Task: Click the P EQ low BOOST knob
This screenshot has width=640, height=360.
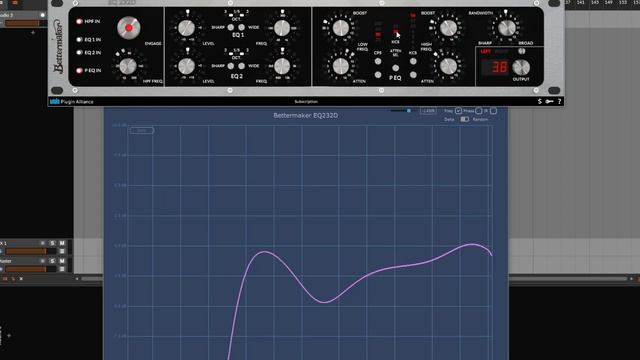Action: click(340, 28)
